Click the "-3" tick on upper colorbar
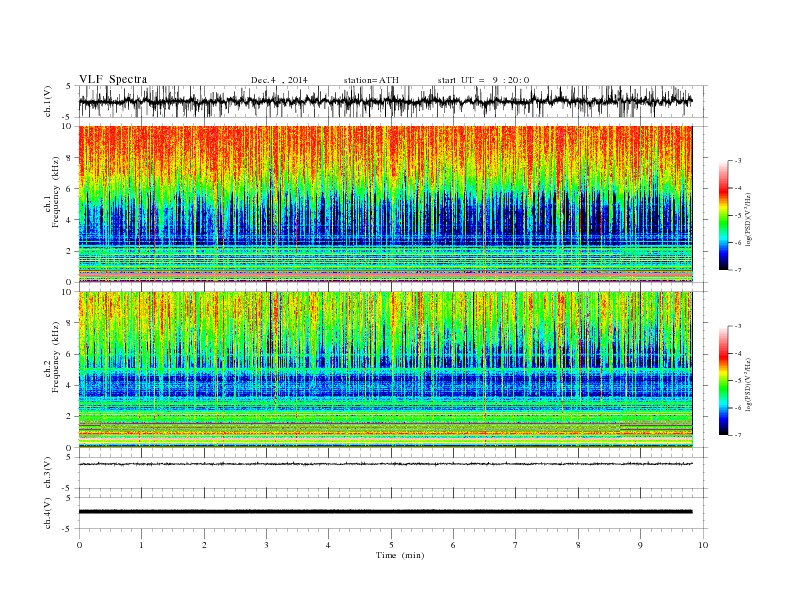The width and height of the screenshot is (792, 612). (x=738, y=161)
